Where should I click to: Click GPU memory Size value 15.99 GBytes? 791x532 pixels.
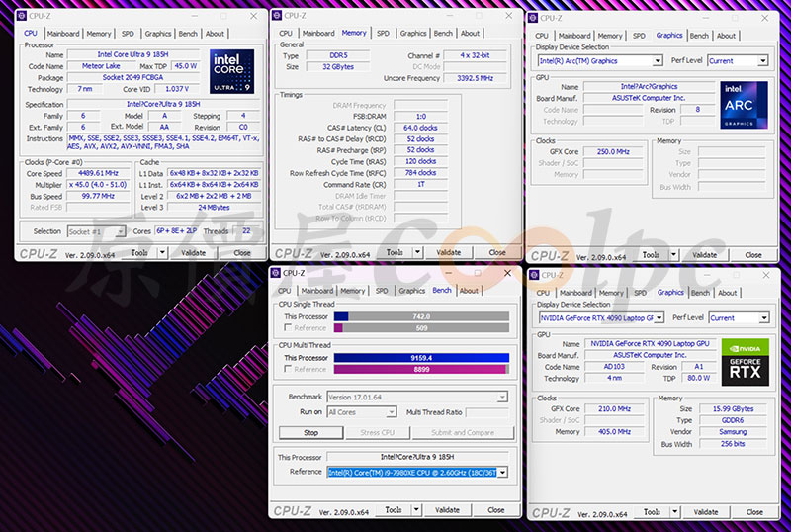click(733, 408)
